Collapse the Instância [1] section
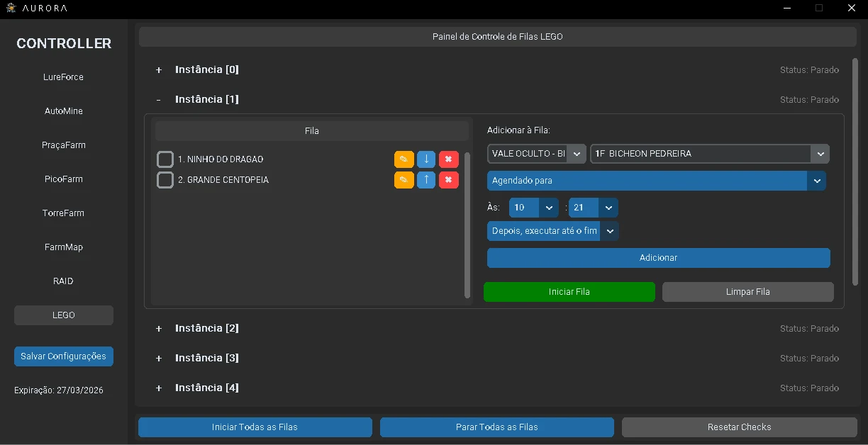 pyautogui.click(x=159, y=100)
